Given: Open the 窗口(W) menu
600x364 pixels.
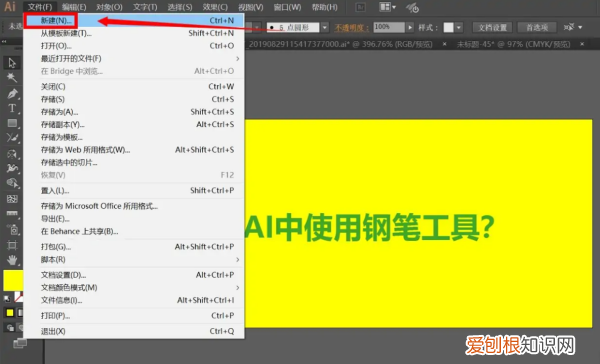Looking at the screenshot, I should tap(287, 7).
